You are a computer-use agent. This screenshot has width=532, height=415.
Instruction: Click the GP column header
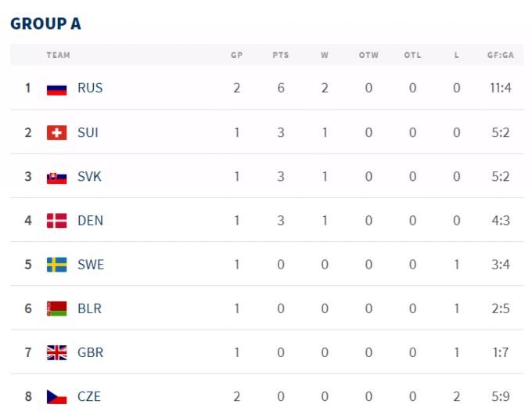(x=236, y=55)
